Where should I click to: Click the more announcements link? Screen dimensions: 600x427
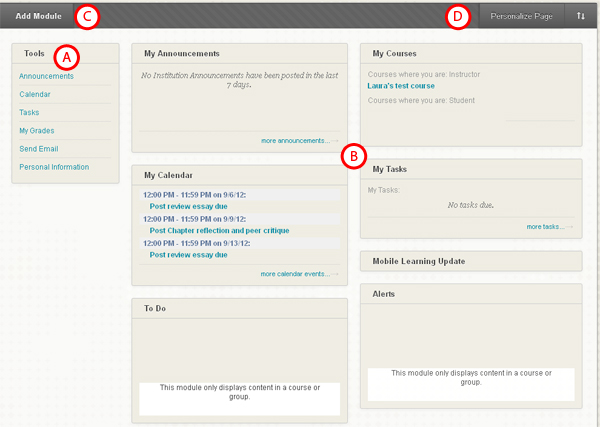tap(296, 141)
